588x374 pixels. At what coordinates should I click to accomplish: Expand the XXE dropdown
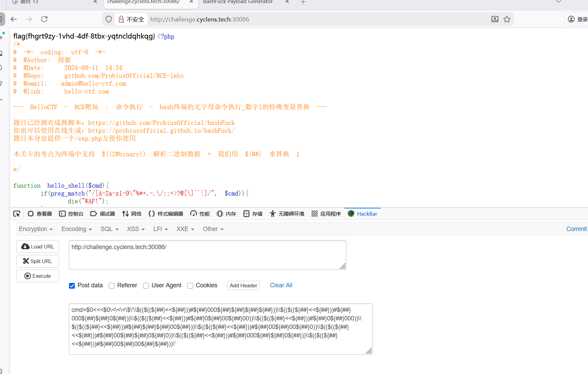click(185, 229)
